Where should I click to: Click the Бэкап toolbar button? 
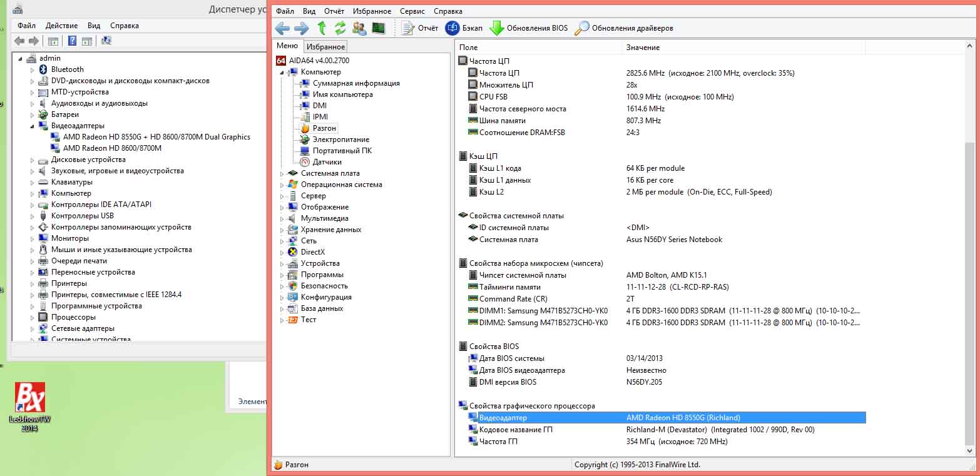(x=464, y=28)
